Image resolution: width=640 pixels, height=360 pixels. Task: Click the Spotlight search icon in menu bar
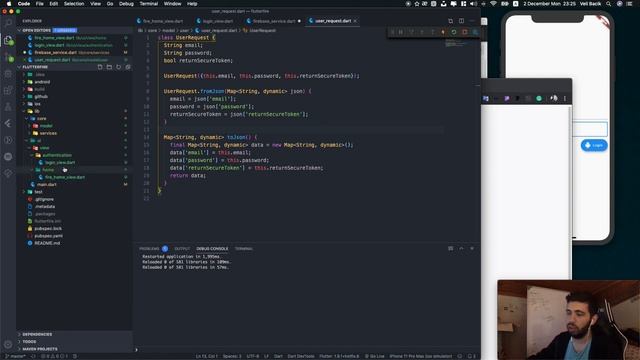[x=609, y=4]
